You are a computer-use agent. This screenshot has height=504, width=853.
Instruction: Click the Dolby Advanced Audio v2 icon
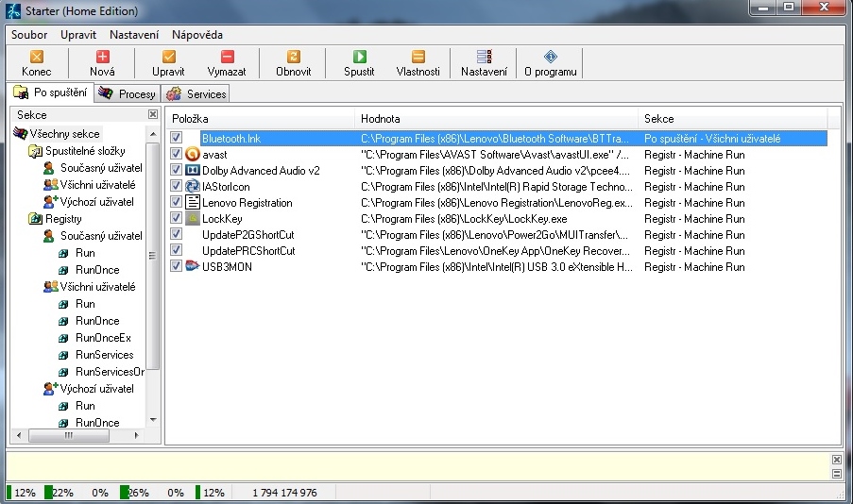[192, 170]
